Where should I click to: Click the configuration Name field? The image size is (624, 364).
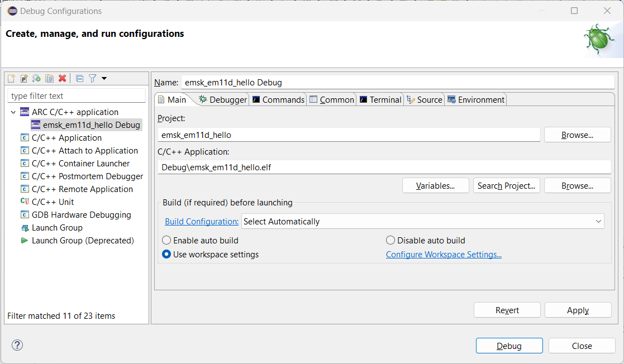click(x=398, y=83)
